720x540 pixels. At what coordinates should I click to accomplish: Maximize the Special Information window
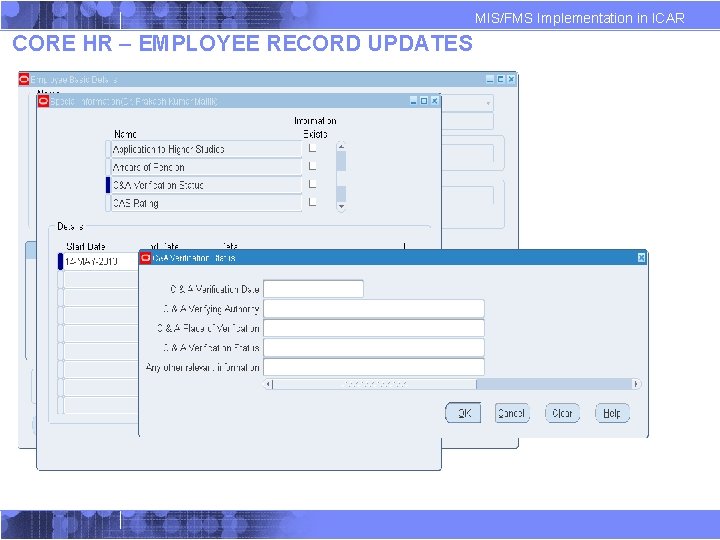[424, 101]
